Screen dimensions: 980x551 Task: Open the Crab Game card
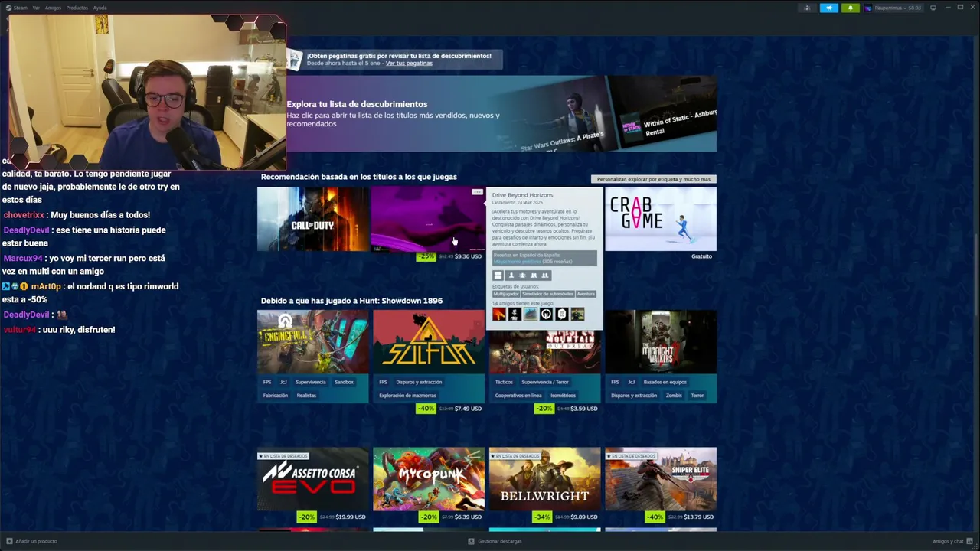tap(661, 219)
